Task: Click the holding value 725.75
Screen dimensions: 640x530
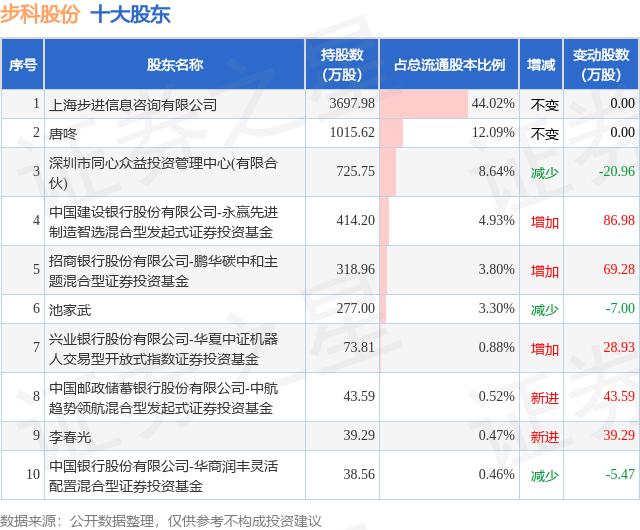Action: click(x=356, y=171)
